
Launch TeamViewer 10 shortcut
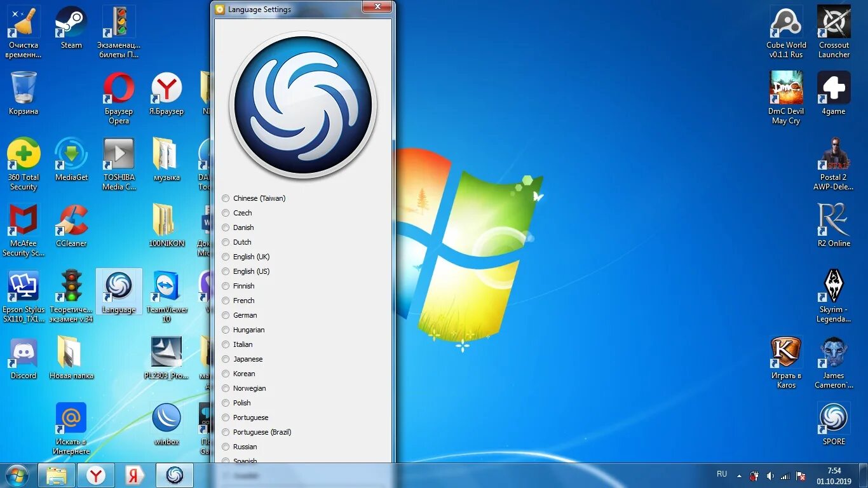coord(166,296)
